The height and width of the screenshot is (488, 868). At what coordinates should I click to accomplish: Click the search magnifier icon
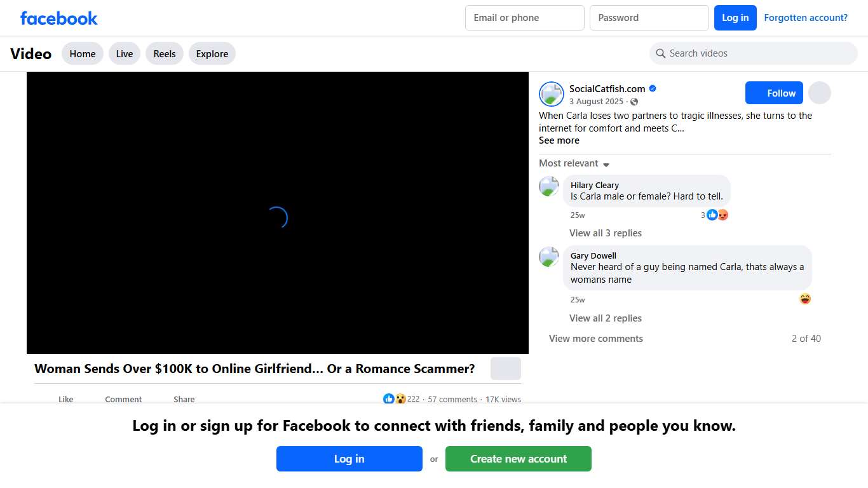point(661,53)
